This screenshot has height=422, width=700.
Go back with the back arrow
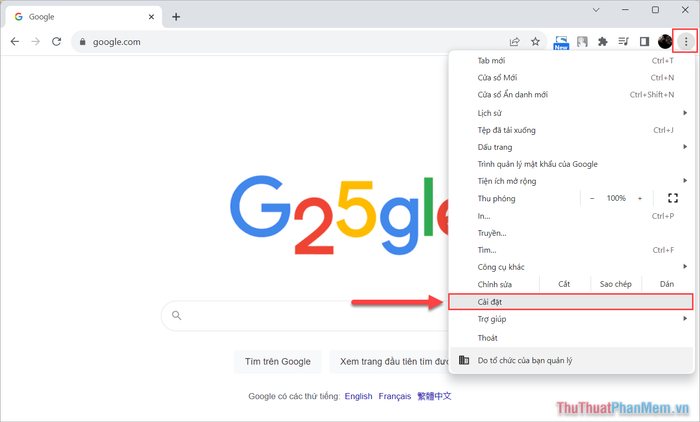coord(15,42)
